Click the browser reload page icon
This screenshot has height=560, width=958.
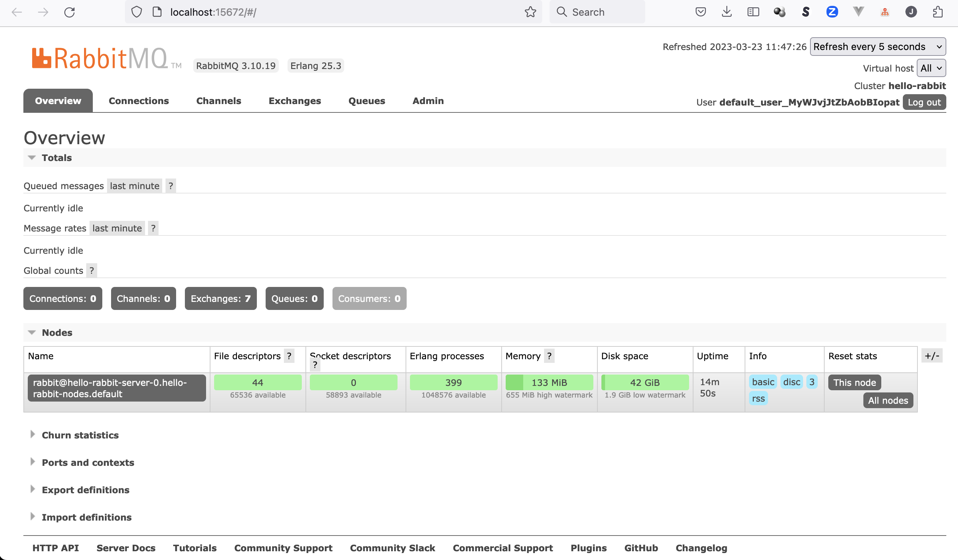click(x=69, y=12)
